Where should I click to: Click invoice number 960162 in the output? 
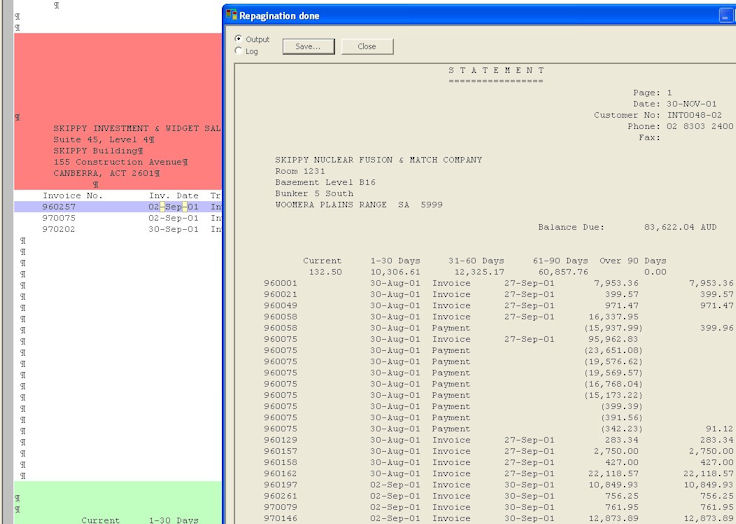(280, 474)
